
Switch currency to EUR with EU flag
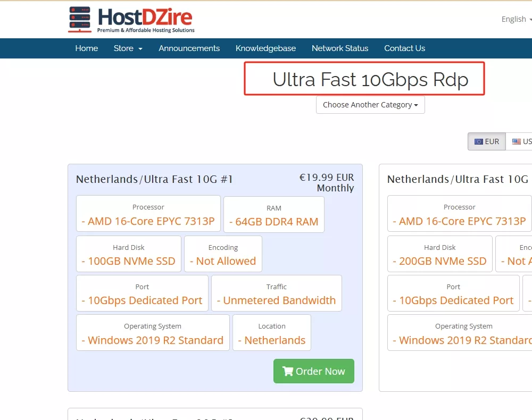(486, 141)
